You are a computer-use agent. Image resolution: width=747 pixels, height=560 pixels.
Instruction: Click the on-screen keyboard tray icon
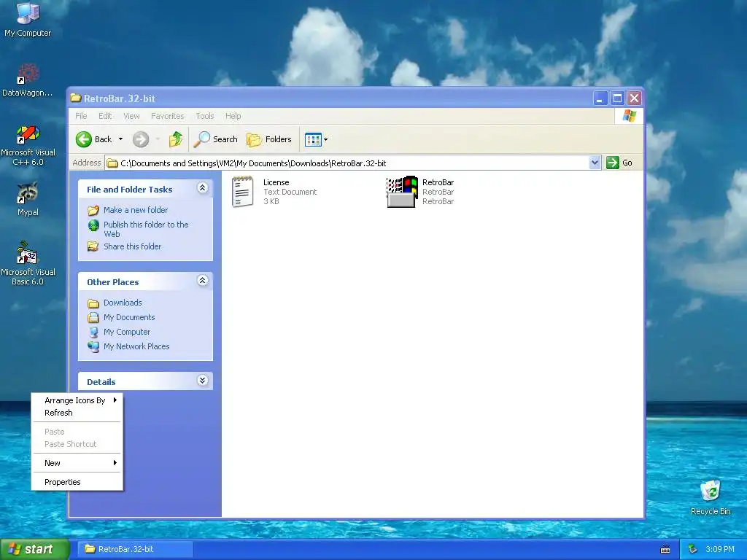tap(665, 550)
